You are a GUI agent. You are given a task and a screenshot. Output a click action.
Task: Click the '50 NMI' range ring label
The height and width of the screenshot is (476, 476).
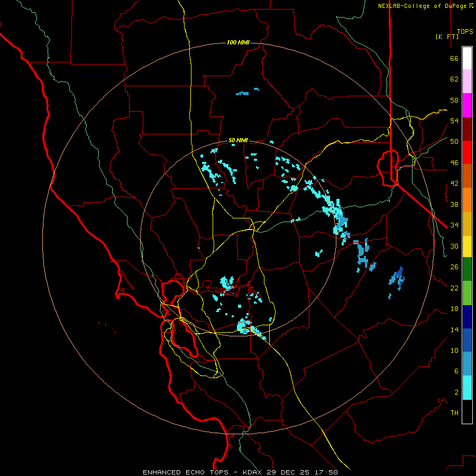click(x=238, y=140)
